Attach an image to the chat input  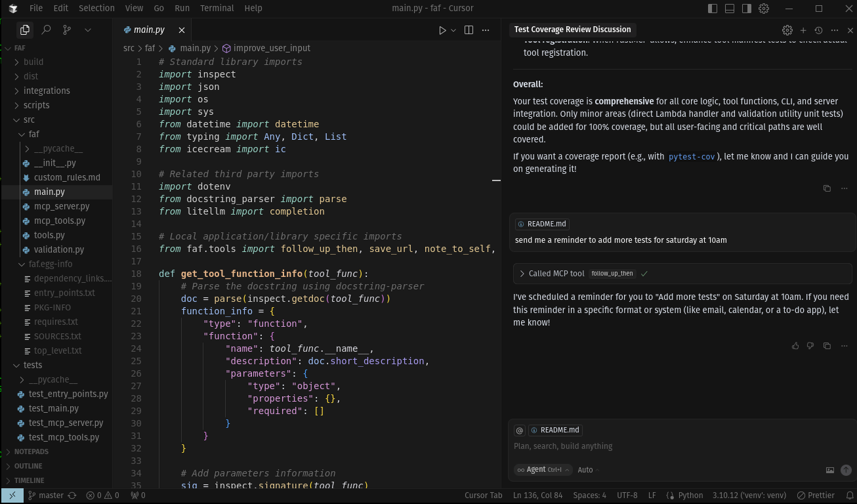[830, 470]
